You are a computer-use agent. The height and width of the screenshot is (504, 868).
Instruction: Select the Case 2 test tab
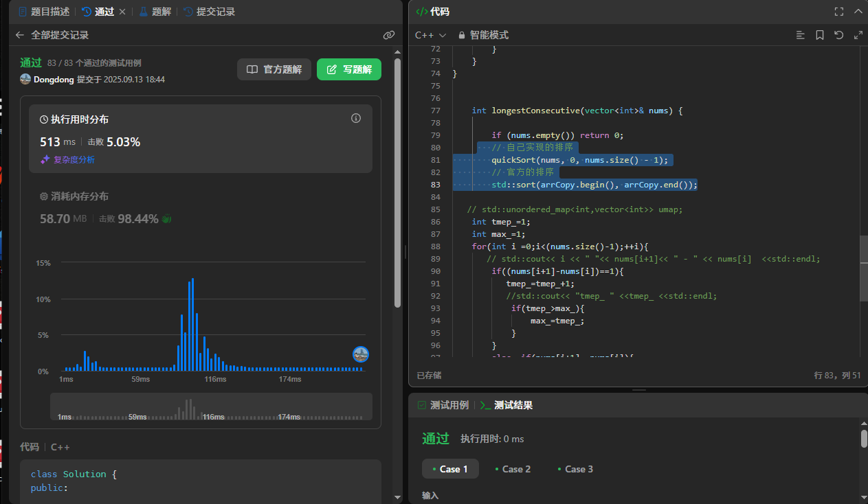coord(513,469)
